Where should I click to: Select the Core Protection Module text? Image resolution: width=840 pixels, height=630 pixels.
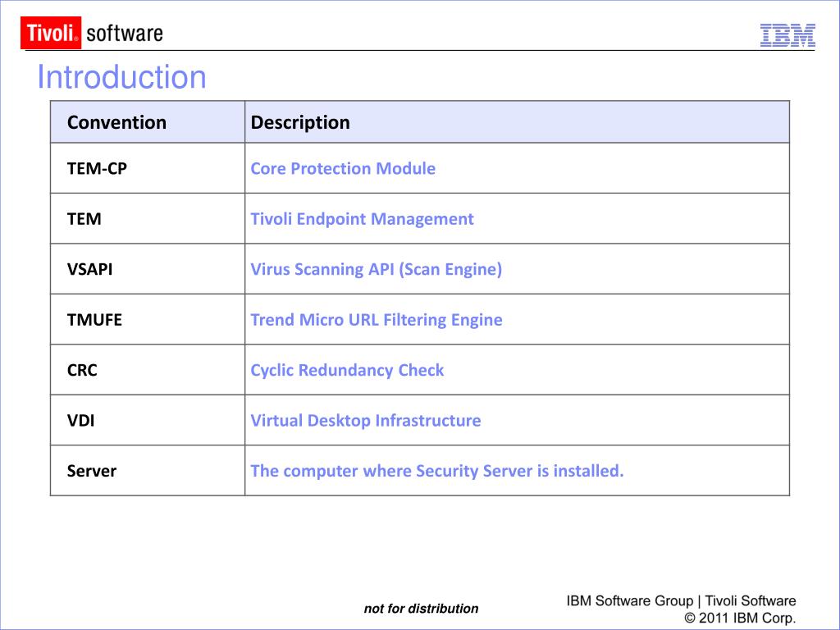343,168
